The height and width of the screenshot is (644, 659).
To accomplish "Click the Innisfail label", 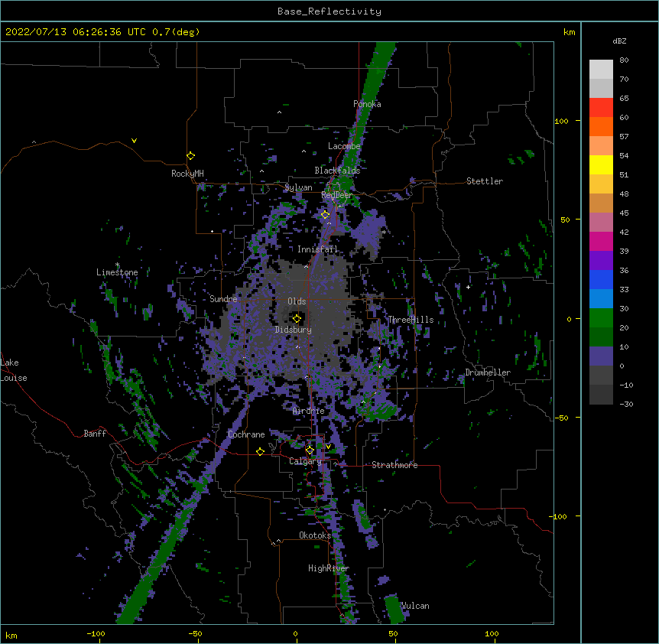I will click(x=317, y=249).
